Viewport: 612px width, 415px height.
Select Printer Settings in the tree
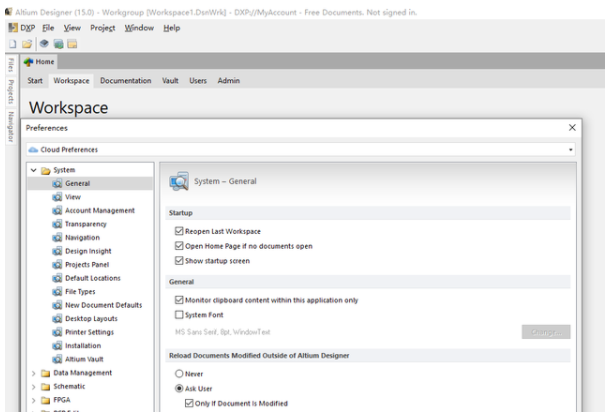pyautogui.click(x=89, y=333)
